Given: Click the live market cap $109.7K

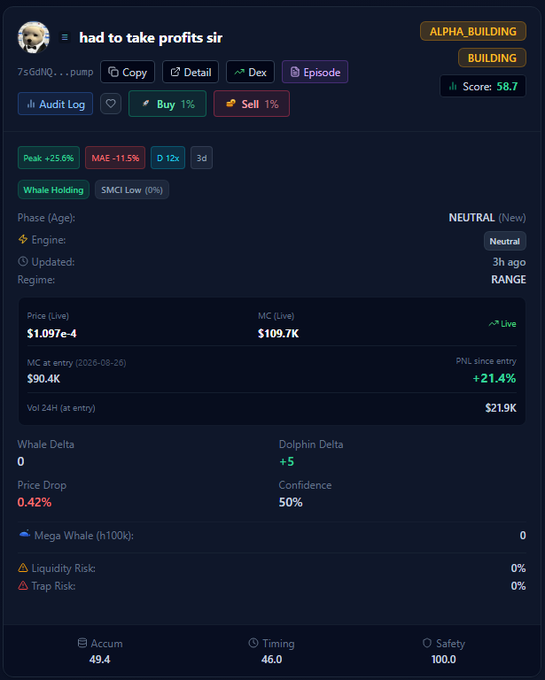Looking at the screenshot, I should (278, 333).
